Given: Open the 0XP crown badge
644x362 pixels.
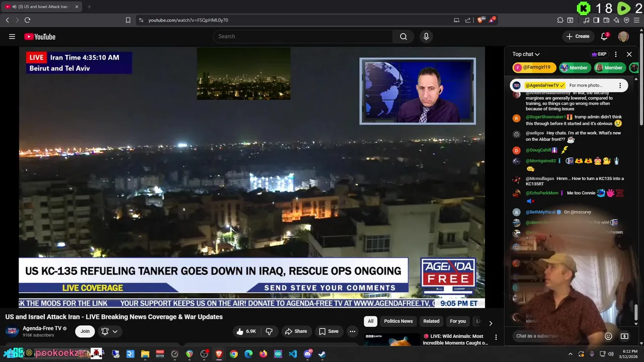Looking at the screenshot, I should [x=599, y=54].
